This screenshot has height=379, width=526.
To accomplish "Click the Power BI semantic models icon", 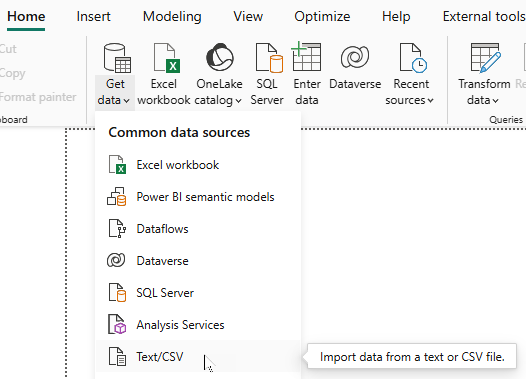I will (x=116, y=197).
